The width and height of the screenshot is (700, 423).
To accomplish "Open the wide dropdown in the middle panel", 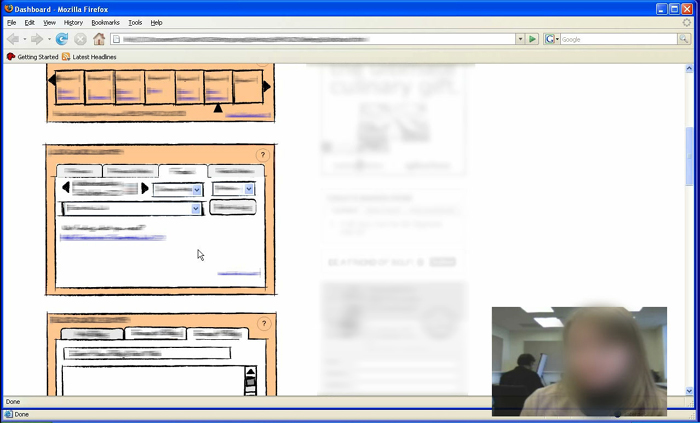I will tap(132, 208).
